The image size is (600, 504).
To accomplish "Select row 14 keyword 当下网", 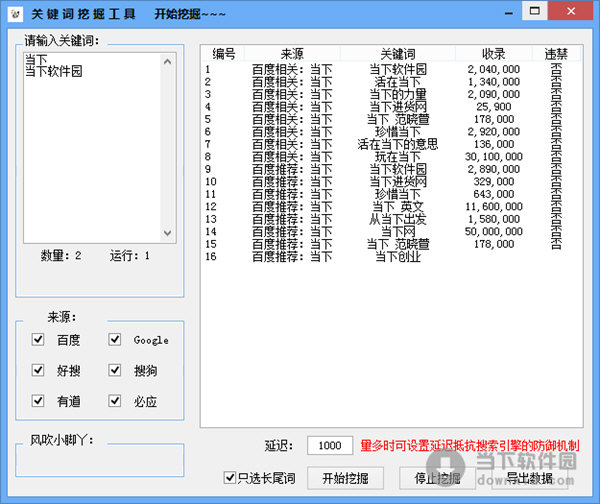I will [x=398, y=232].
